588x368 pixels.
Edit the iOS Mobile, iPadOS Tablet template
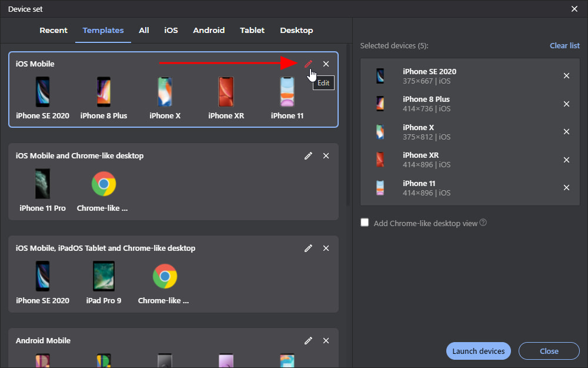pos(308,248)
